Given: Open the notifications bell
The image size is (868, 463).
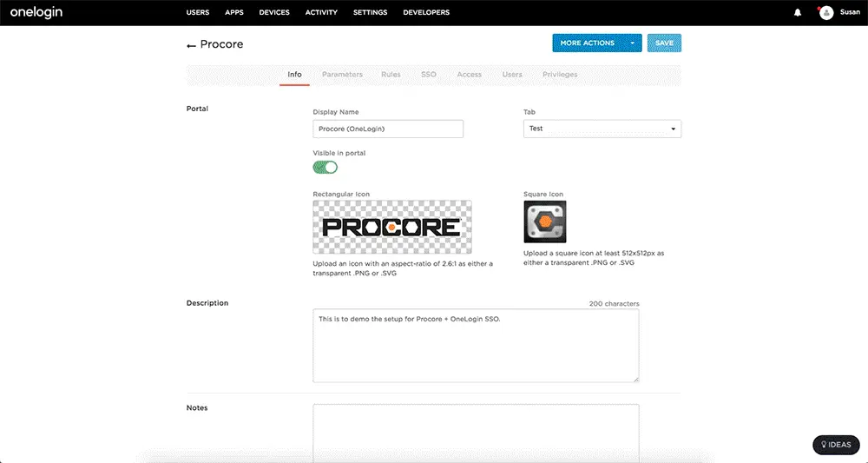Looking at the screenshot, I should [797, 12].
